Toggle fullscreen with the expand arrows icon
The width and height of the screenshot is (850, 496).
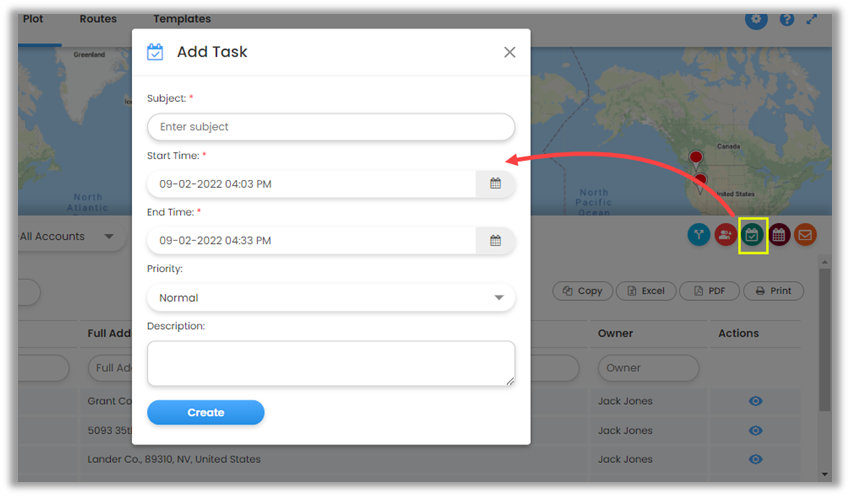[812, 19]
